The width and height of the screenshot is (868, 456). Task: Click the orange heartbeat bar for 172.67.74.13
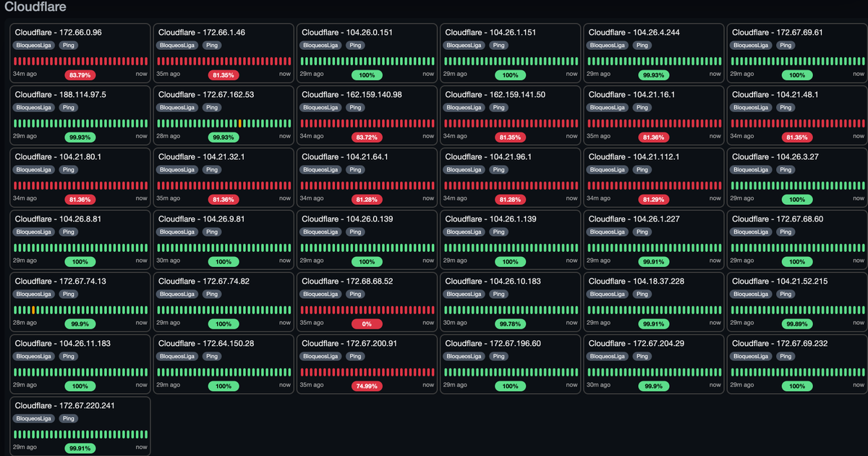point(33,311)
